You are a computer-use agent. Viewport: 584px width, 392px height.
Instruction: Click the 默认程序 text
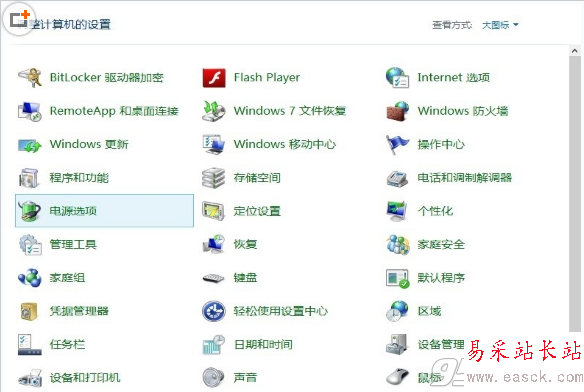click(x=441, y=278)
